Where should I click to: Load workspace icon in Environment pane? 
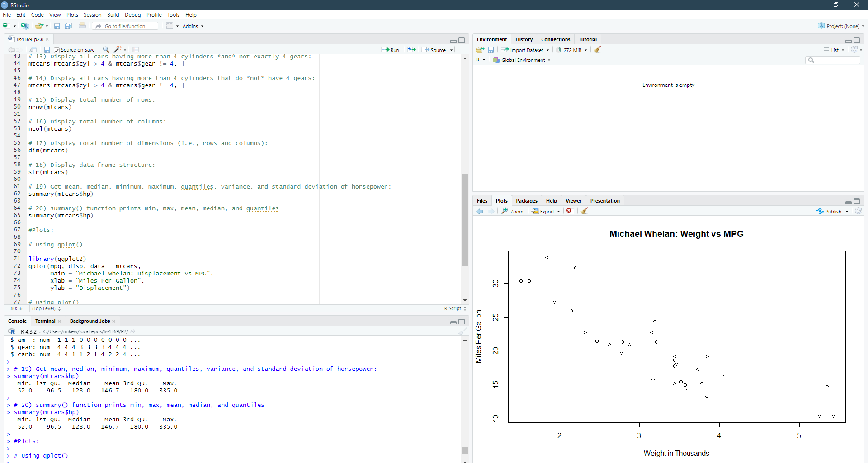480,50
